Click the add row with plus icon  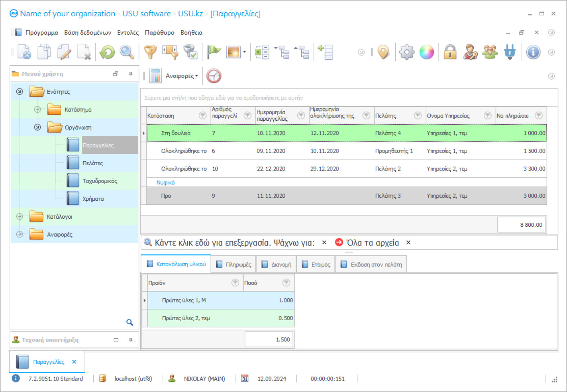pyautogui.click(x=325, y=52)
